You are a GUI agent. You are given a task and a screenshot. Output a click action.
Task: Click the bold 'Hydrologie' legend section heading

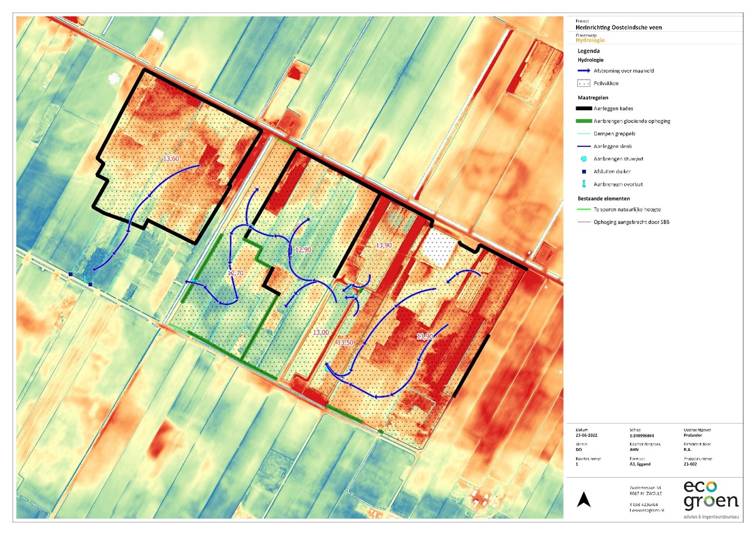tap(591, 60)
